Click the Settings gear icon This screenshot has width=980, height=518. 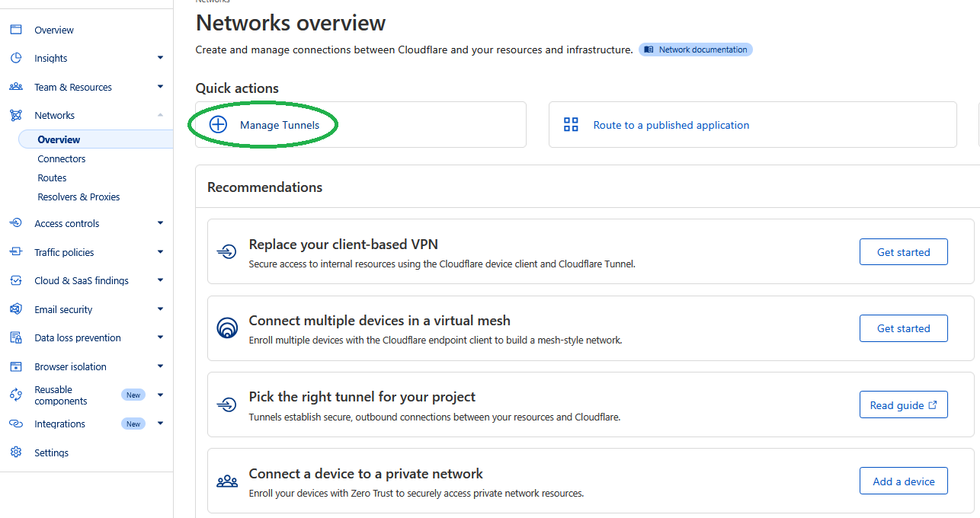pyautogui.click(x=16, y=452)
